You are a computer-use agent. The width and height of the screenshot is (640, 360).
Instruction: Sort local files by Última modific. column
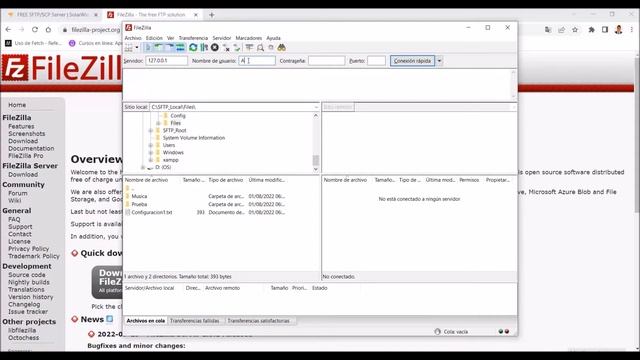(x=267, y=180)
